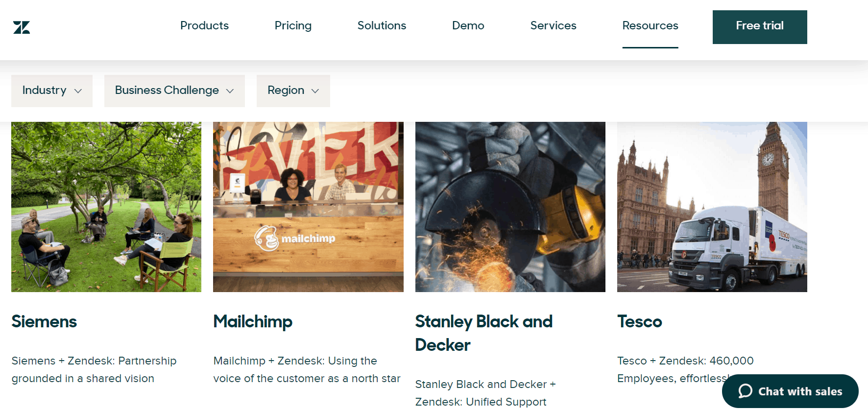
Task: Open the Solutions menu
Action: tap(382, 25)
